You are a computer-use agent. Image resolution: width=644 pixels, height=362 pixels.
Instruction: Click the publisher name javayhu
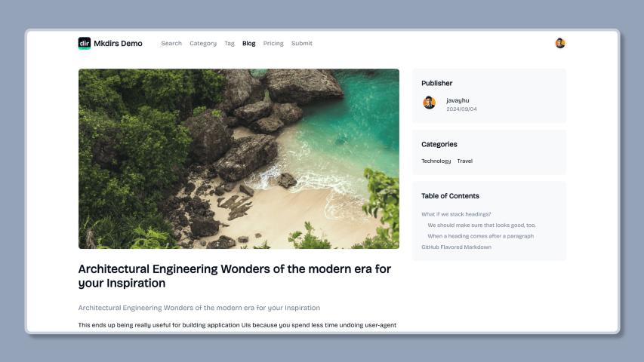coord(458,100)
